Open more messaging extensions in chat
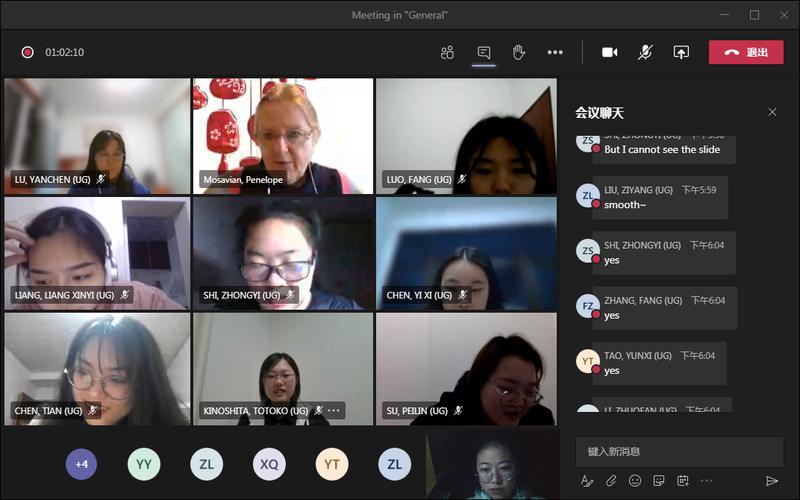The height and width of the screenshot is (500, 800). [x=707, y=481]
